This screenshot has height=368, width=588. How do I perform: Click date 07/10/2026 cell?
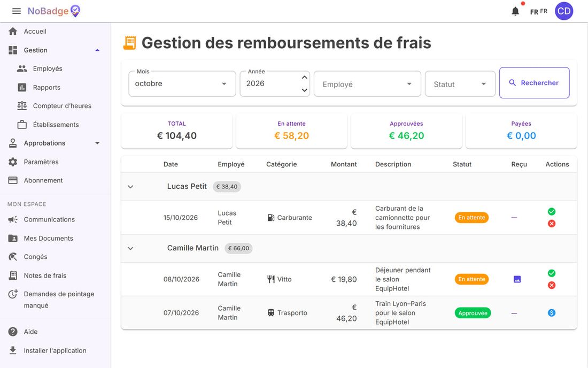point(181,313)
